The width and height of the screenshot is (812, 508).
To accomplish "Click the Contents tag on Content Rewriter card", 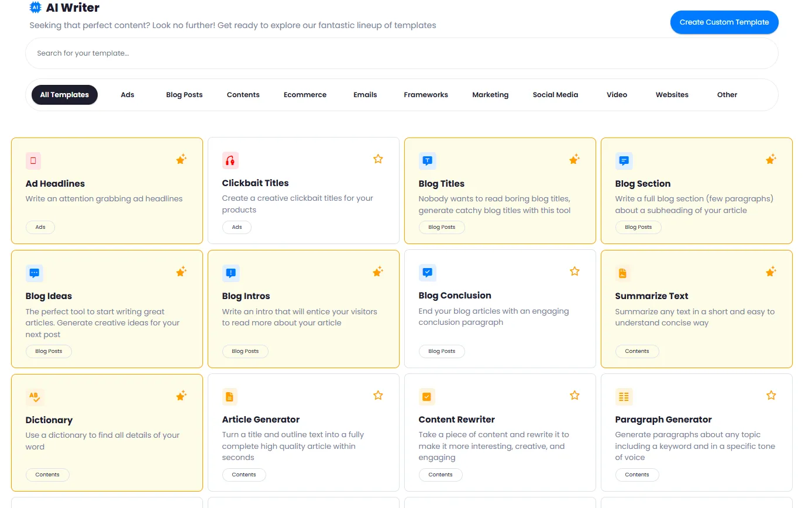I will [x=441, y=475].
